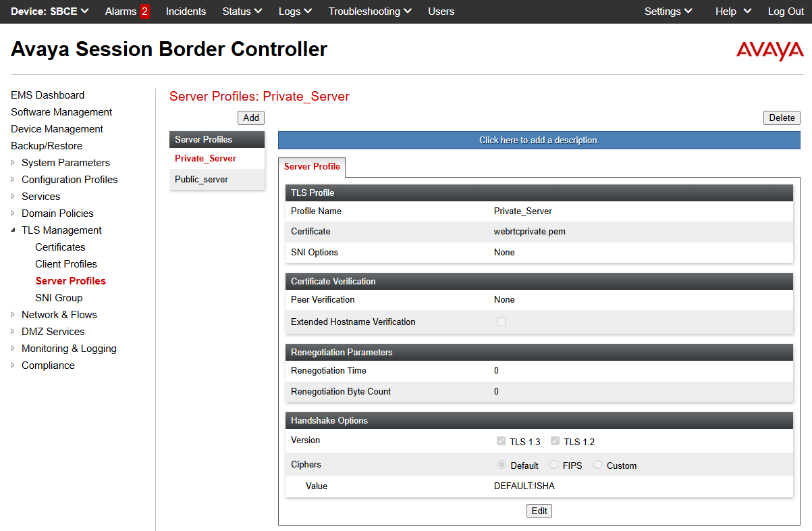The image size is (812, 531).
Task: Open the Device SBCE dropdown
Action: point(50,11)
